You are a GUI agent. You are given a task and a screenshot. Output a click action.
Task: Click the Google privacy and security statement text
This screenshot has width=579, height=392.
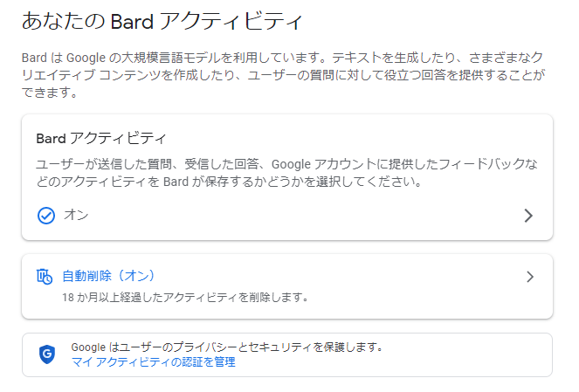(x=227, y=347)
